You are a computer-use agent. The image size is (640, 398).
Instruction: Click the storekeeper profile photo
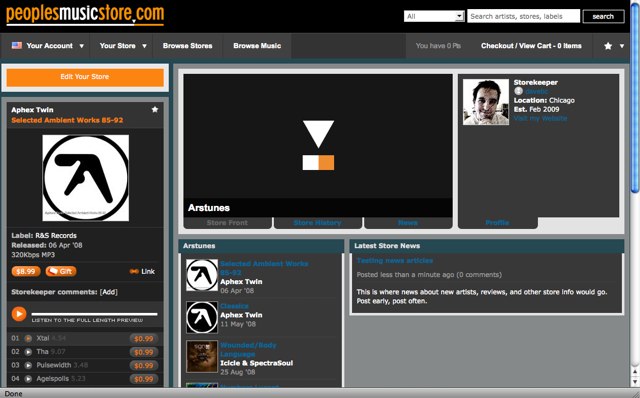[486, 102]
